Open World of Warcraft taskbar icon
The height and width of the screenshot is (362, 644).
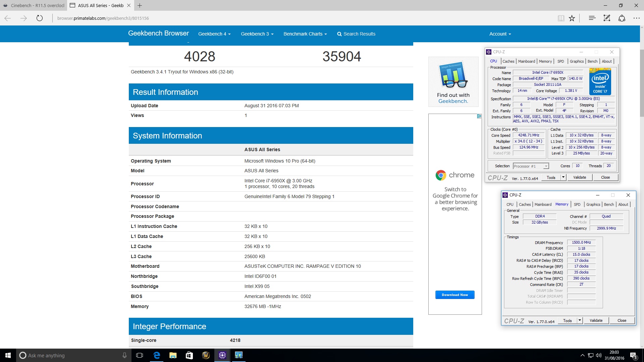206,355
